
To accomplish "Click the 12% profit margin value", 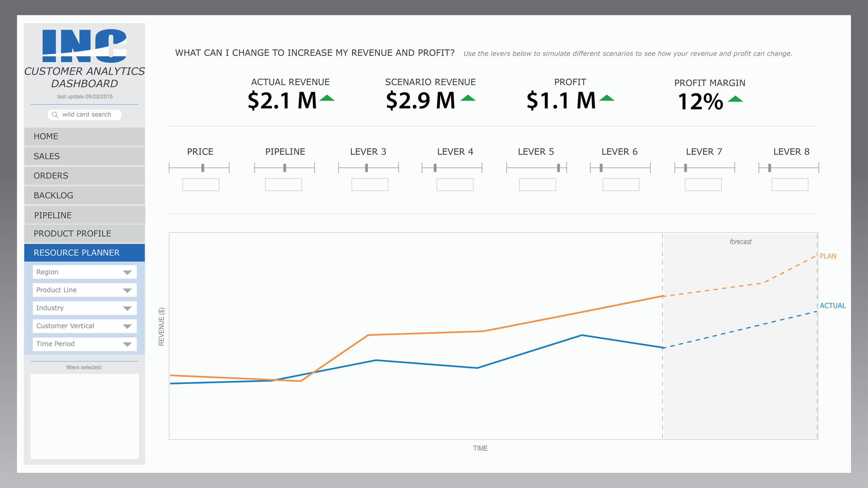I will 701,102.
